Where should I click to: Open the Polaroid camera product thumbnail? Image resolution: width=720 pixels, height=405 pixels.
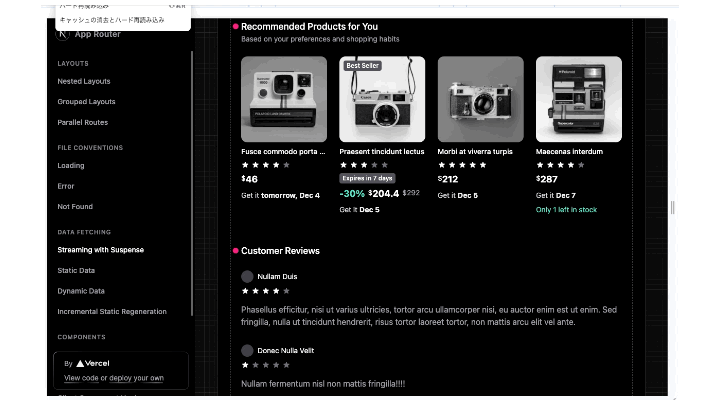pos(284,99)
